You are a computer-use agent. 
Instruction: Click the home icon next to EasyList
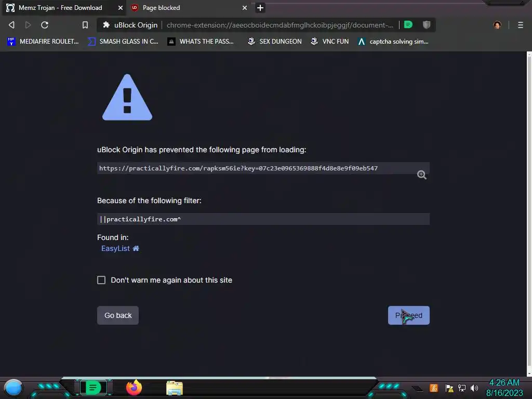pos(136,248)
